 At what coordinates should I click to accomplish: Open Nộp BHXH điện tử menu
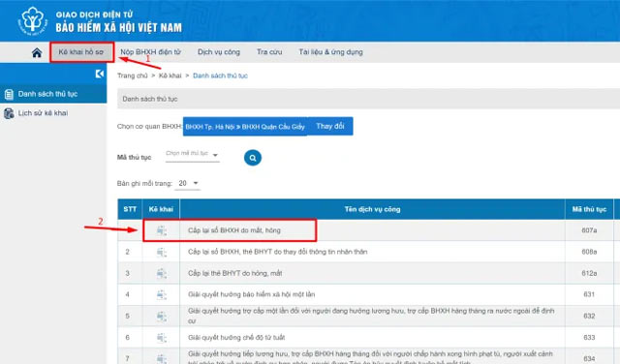[x=151, y=52]
